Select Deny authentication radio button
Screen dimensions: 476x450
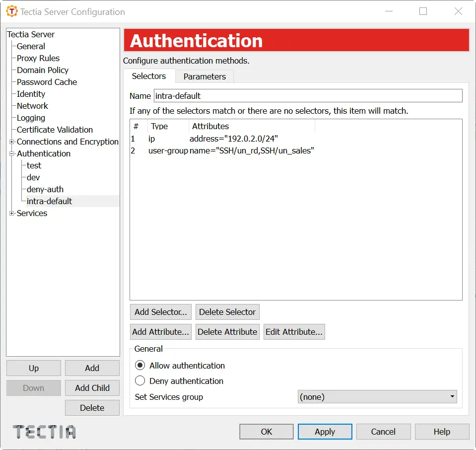(140, 380)
